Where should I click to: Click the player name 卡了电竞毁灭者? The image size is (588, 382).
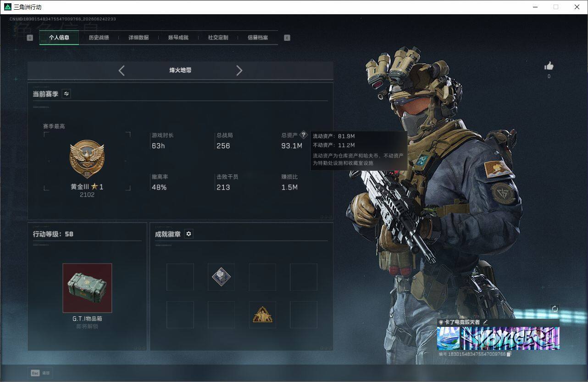tap(462, 322)
